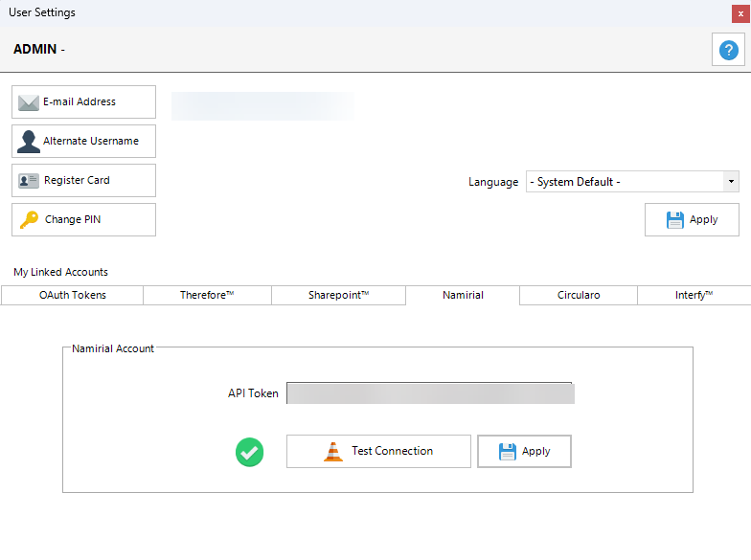751x560 pixels.
Task: Select the Namirial tab
Action: coord(463,295)
